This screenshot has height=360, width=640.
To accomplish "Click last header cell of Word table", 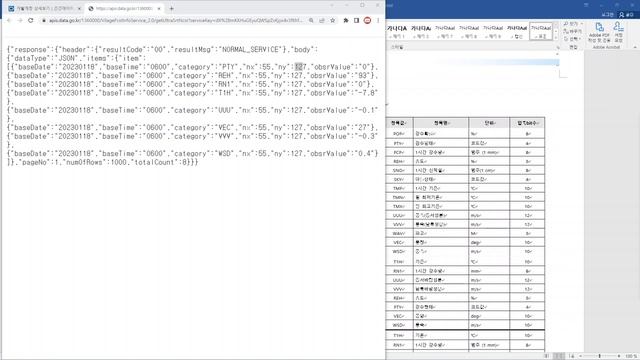I will [x=527, y=123].
